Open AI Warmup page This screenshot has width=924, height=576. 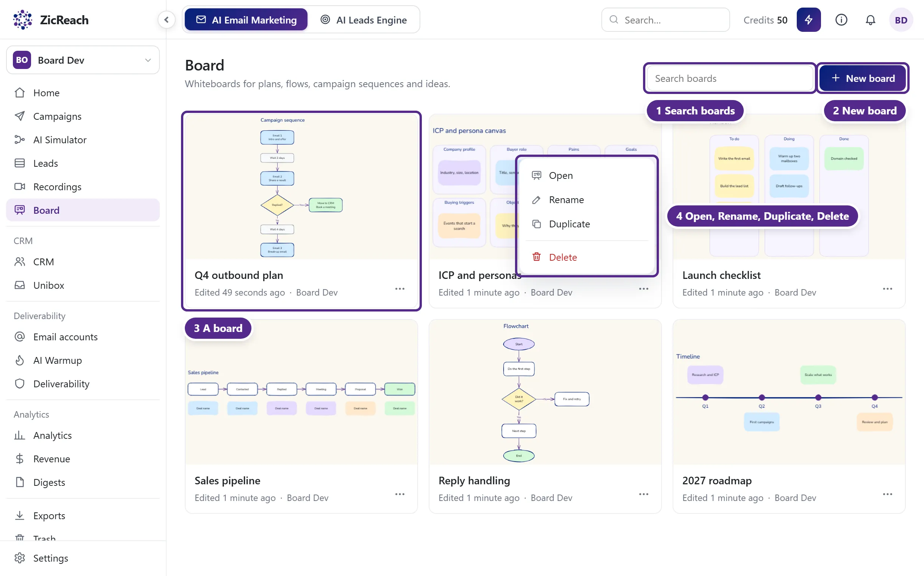pyautogui.click(x=83, y=360)
